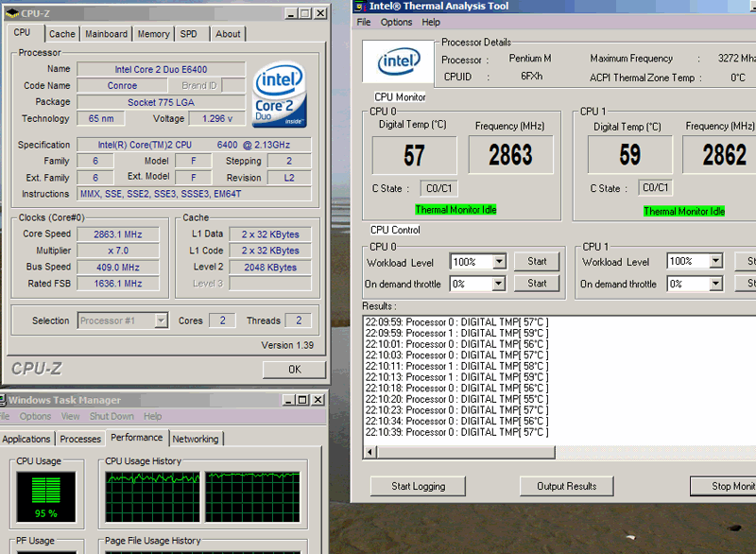
Task: Open the Applications tab in Task Manager
Action: point(26,439)
